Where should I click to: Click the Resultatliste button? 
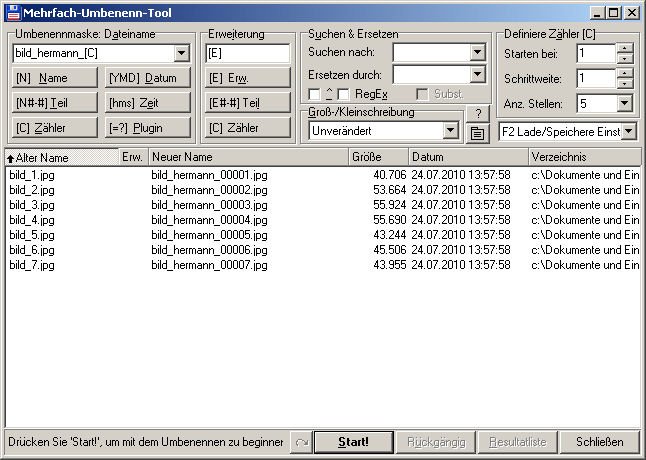[517, 442]
